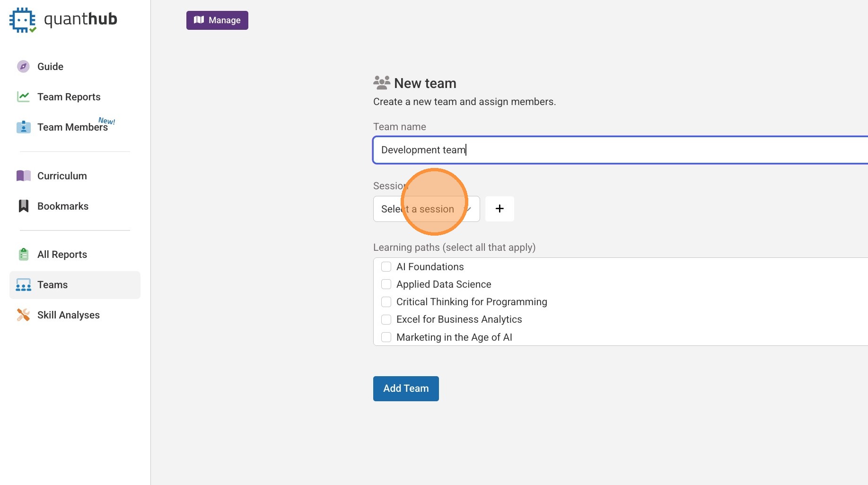Click the Bookmarks ribbon icon
Viewport: 868px width, 485px height.
point(23,206)
